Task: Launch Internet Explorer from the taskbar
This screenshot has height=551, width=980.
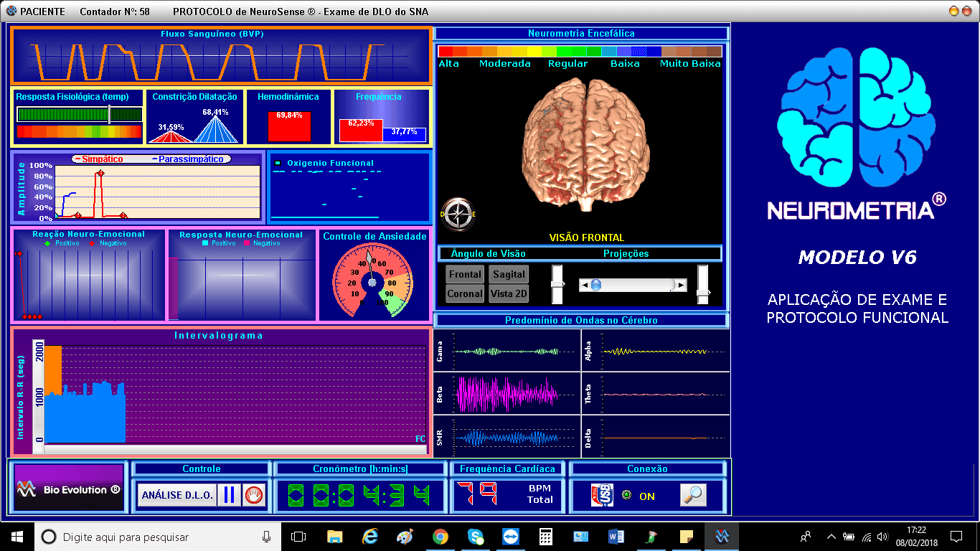Action: 370,537
